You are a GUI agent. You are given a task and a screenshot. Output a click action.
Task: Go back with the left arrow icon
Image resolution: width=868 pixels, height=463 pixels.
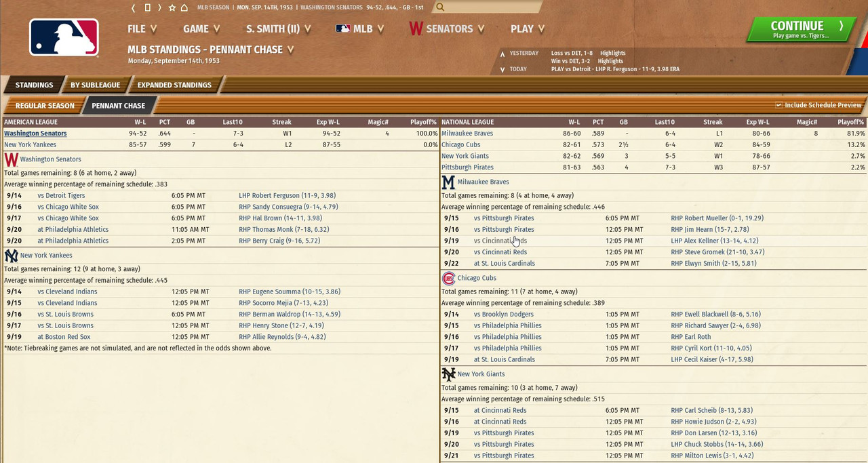pos(134,7)
